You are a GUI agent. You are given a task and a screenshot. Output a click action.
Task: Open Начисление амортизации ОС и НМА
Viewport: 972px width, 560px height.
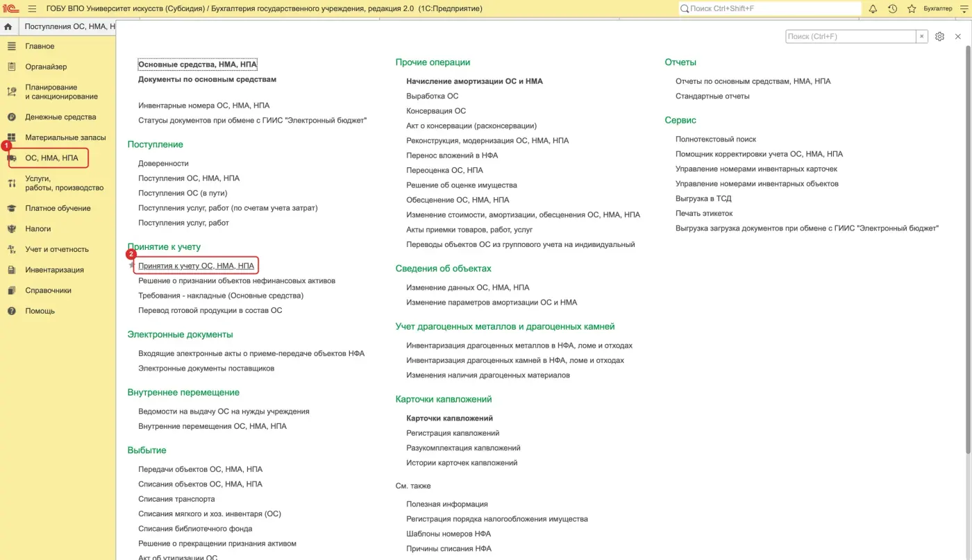coord(475,81)
